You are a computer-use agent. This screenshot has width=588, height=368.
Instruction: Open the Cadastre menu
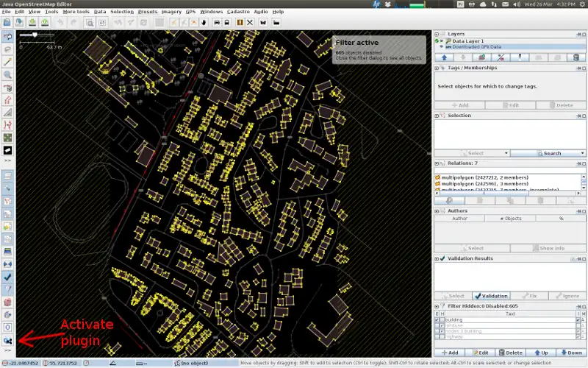point(238,12)
